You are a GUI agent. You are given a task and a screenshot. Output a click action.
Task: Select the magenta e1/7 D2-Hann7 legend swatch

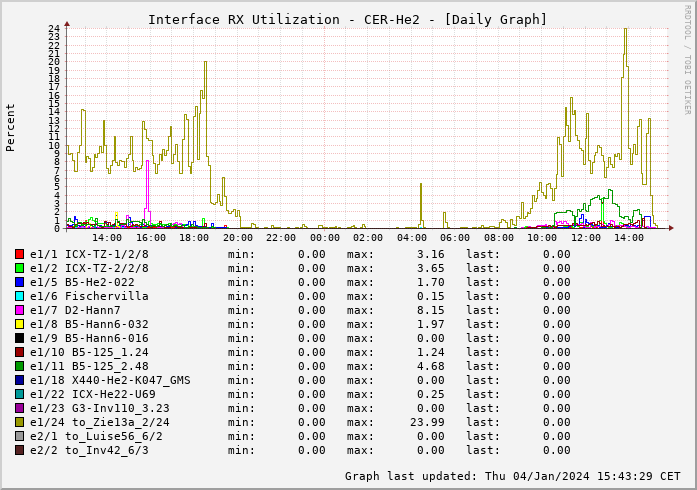(20, 310)
